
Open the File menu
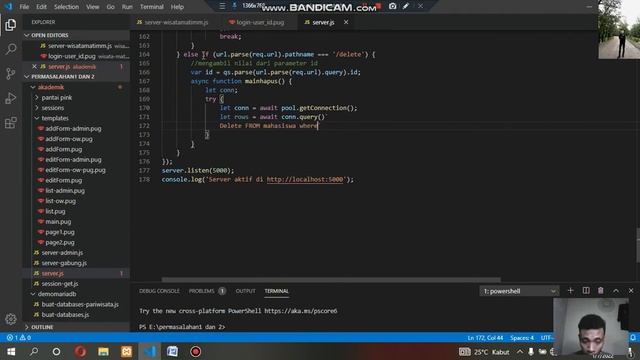pos(24,7)
